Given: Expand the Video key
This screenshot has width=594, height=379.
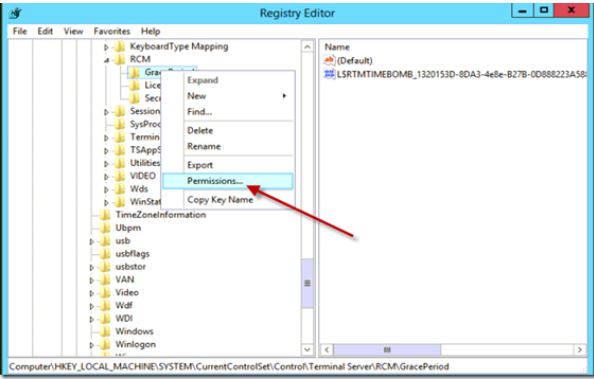Looking at the screenshot, I should point(92,293).
